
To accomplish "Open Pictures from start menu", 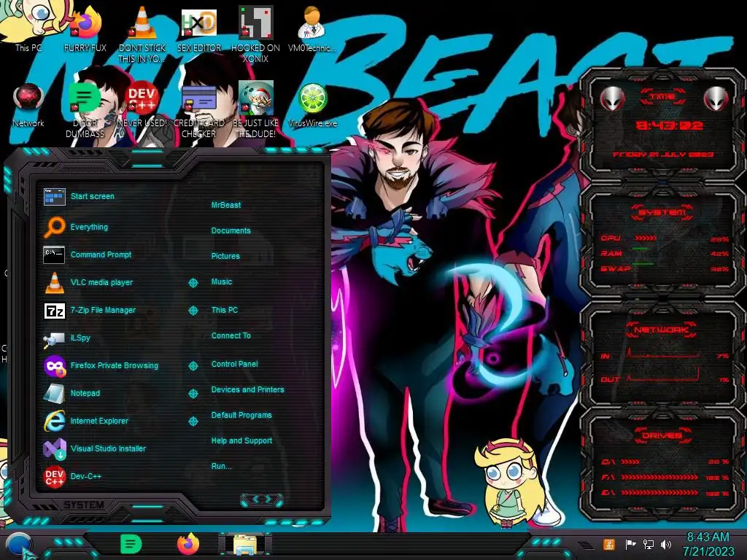I will 225,256.
